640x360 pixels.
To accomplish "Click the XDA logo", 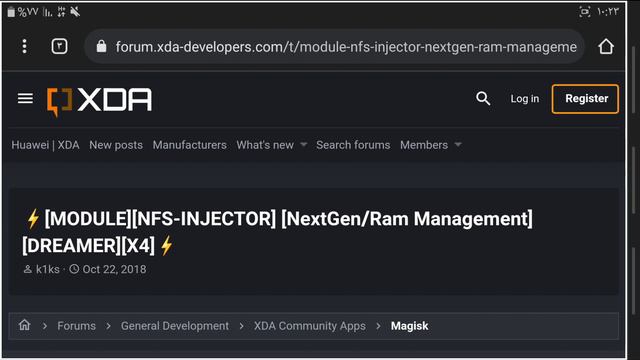I will (x=99, y=101).
